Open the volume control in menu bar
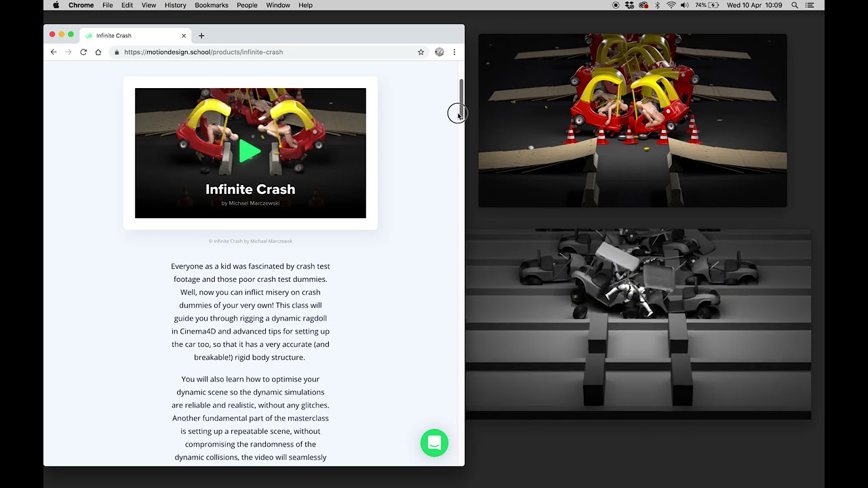The height and width of the screenshot is (488, 868). (684, 5)
